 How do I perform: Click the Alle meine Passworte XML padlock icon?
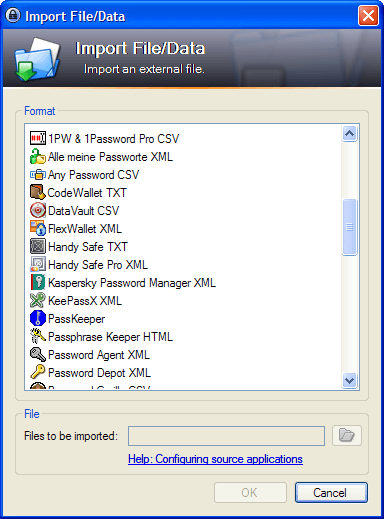[x=38, y=156]
